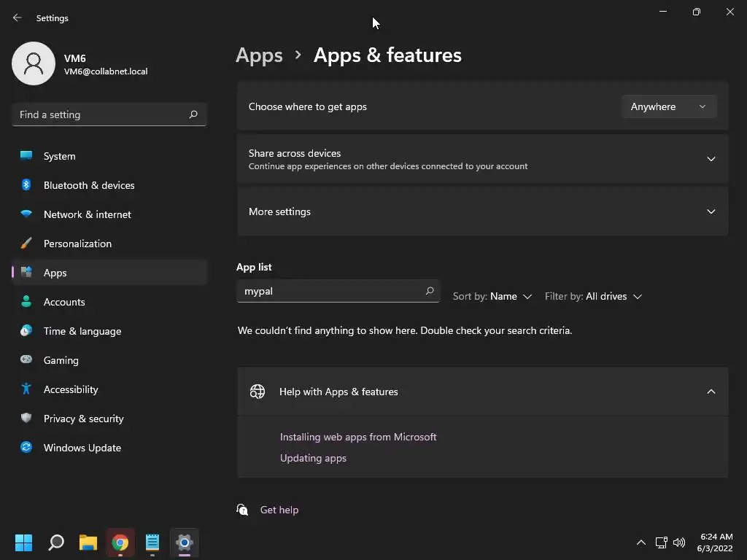The width and height of the screenshot is (747, 560).
Task: Click the magnifier icon in app list search
Action: pos(430,291)
